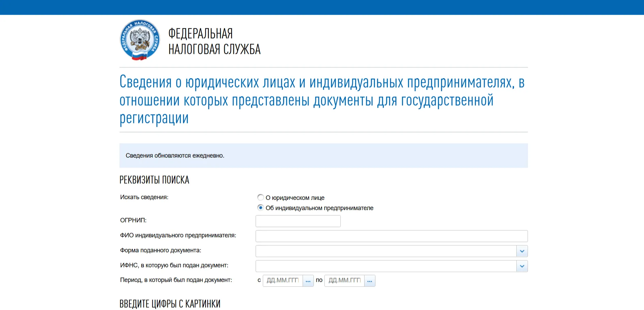Click the end date 'по' input field

coord(344,281)
